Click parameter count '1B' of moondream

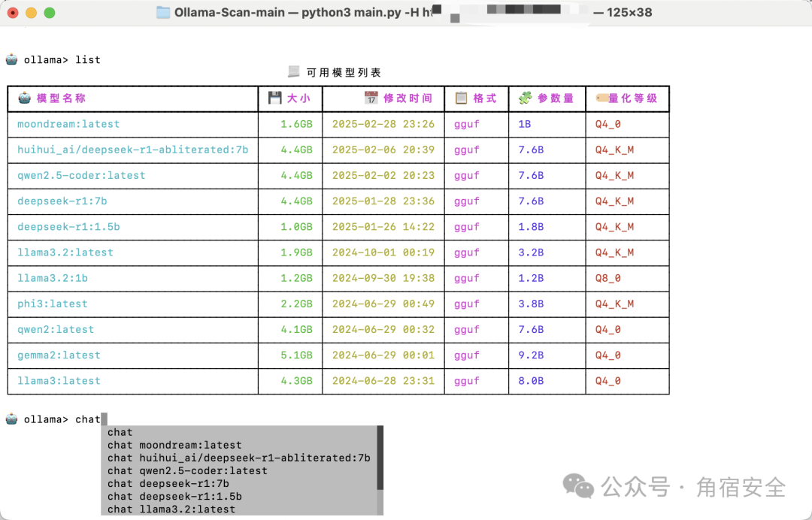pyautogui.click(x=525, y=124)
